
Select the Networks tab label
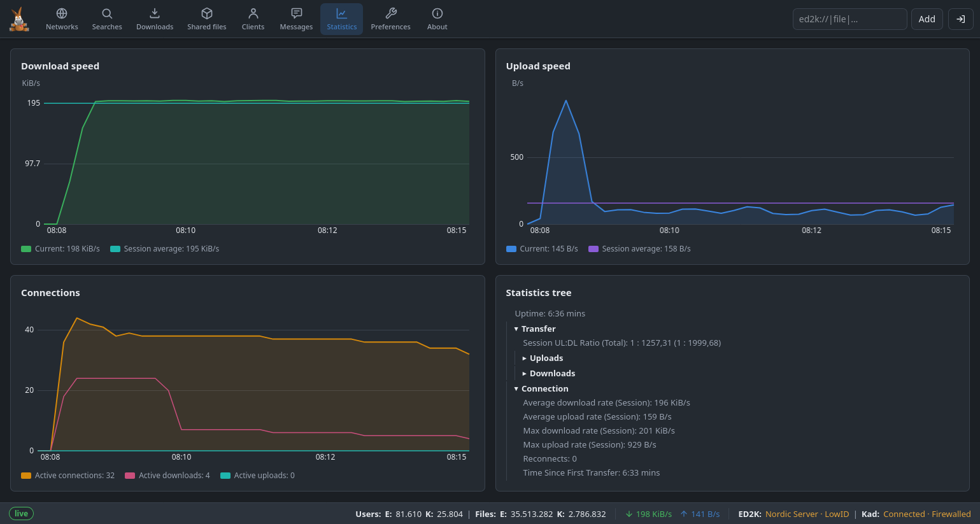pyautogui.click(x=62, y=27)
